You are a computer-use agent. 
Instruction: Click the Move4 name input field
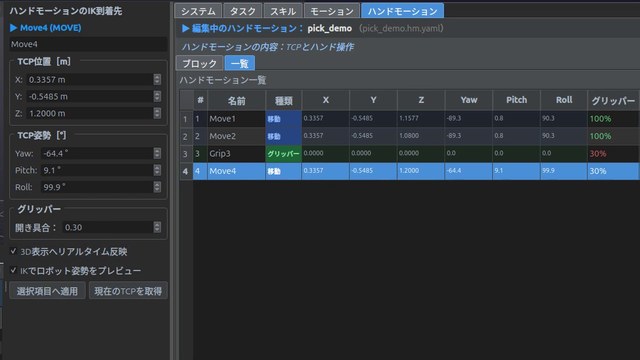click(x=88, y=44)
